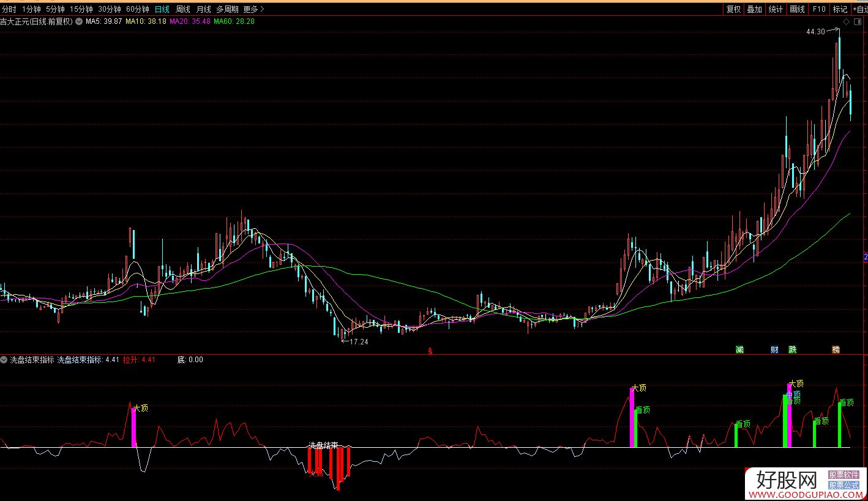Click the red $ marker on the time axis
The height and width of the screenshot is (501, 868).
(430, 351)
